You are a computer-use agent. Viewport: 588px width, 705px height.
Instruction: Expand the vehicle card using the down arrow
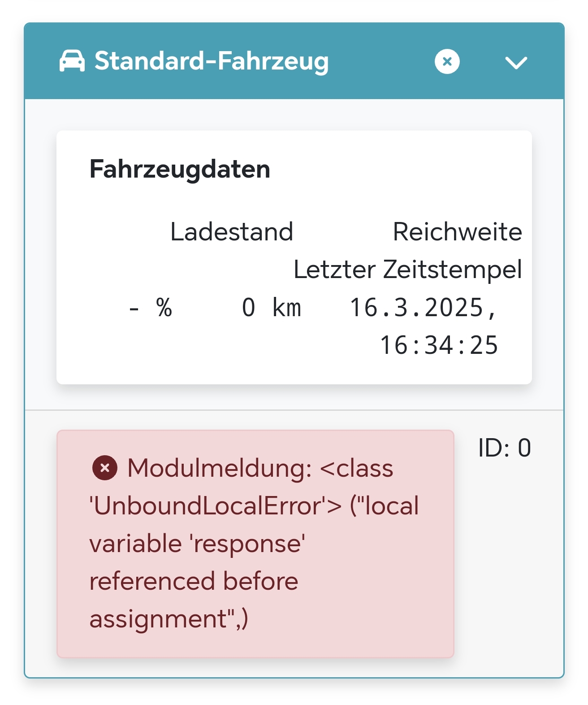[x=517, y=62]
